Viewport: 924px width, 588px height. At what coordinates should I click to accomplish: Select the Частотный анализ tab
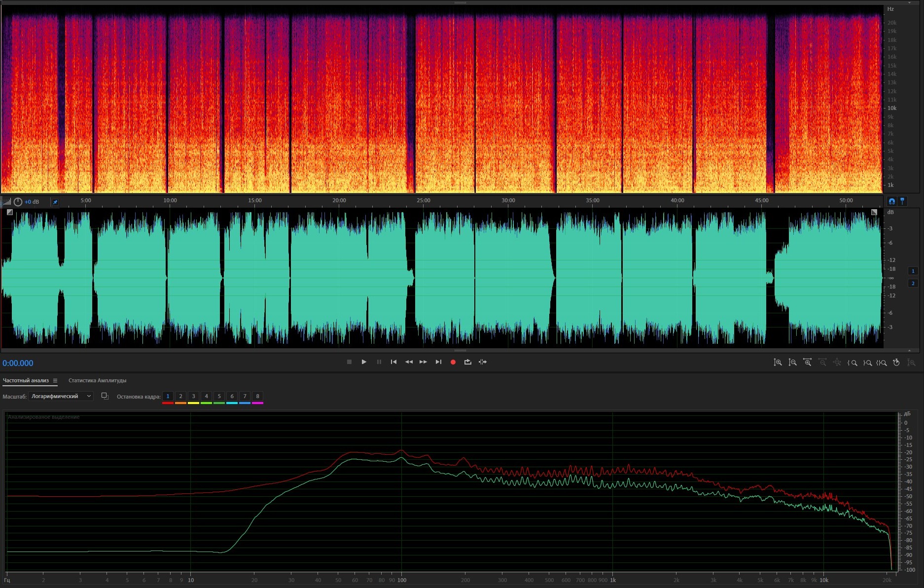coord(26,380)
